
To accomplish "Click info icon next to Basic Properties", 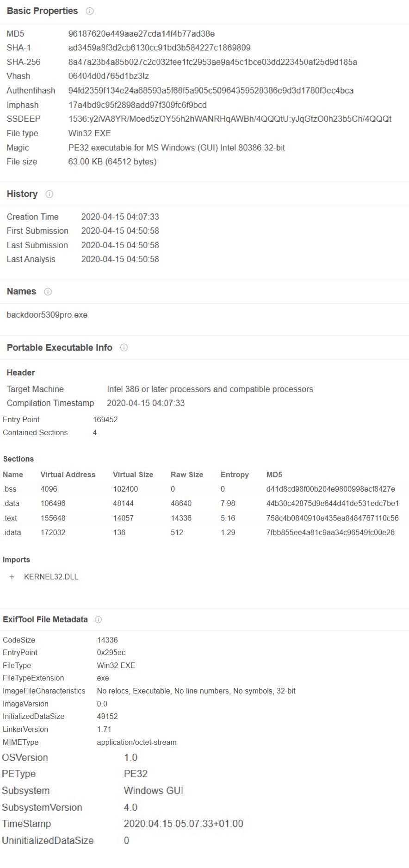I will coord(90,11).
